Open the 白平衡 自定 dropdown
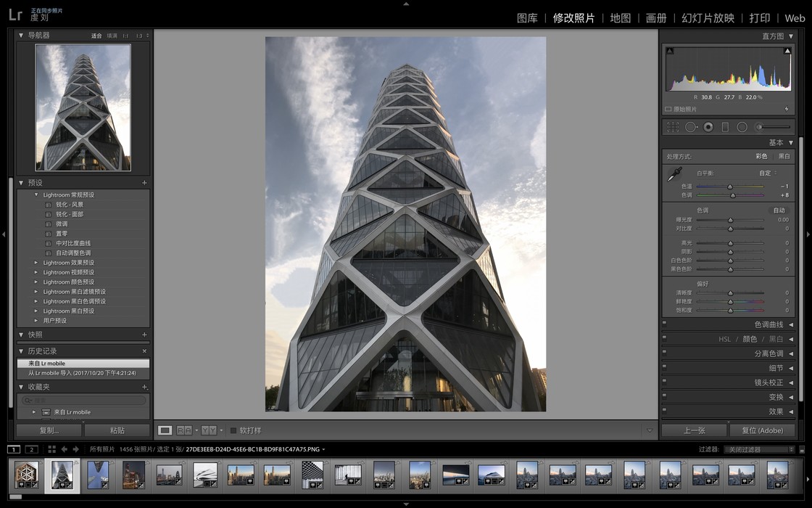Viewport: 812px width, 508px height. click(768, 173)
